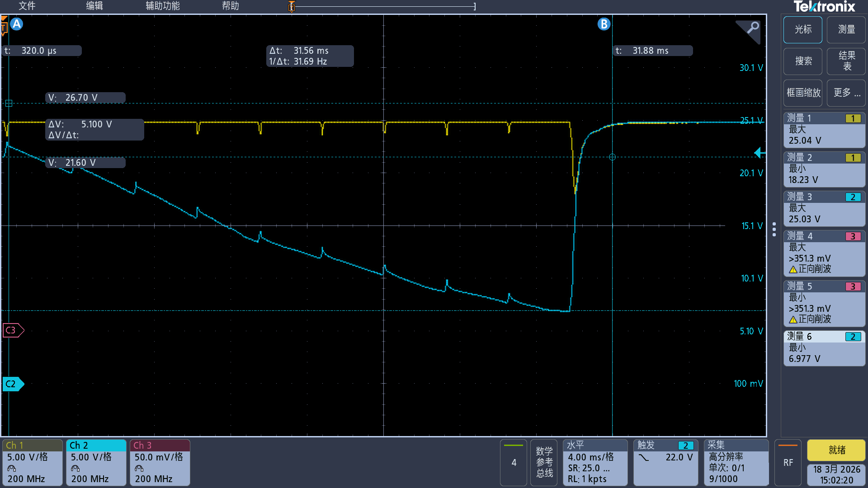Click the magnifier zoom icon
The width and height of the screenshot is (868, 488).
[751, 29]
